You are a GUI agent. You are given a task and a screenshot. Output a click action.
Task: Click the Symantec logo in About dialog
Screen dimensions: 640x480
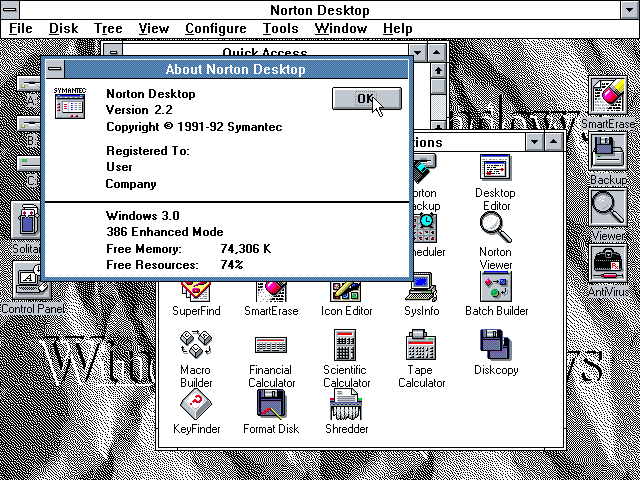pos(70,103)
